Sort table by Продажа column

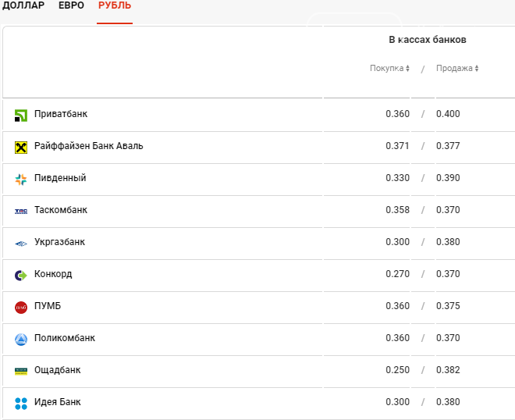pos(457,69)
